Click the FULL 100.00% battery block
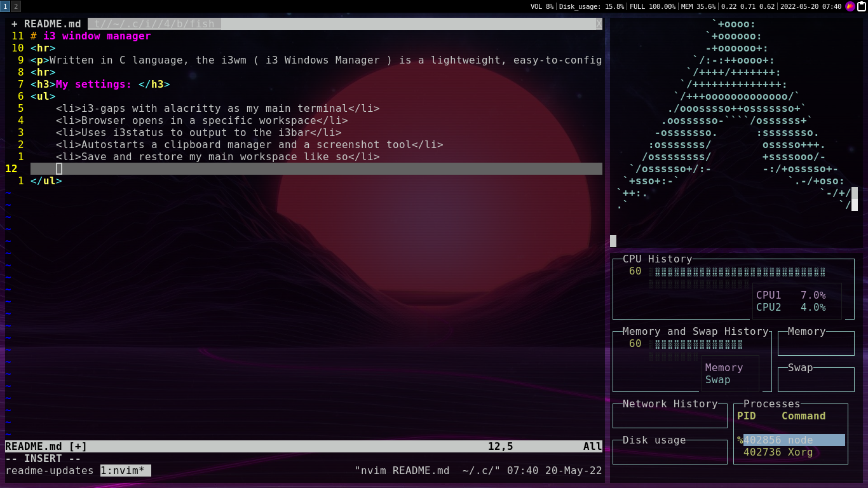 653,6
